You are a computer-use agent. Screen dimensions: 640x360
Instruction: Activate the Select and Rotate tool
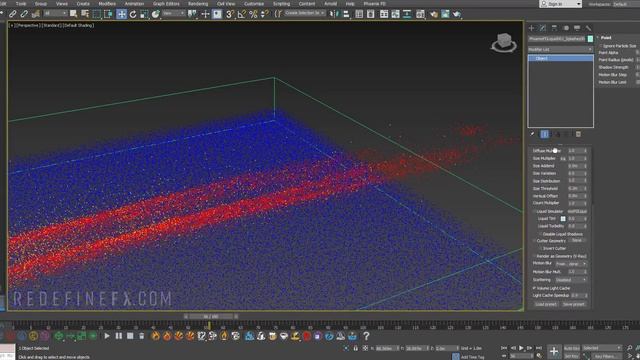click(133, 14)
